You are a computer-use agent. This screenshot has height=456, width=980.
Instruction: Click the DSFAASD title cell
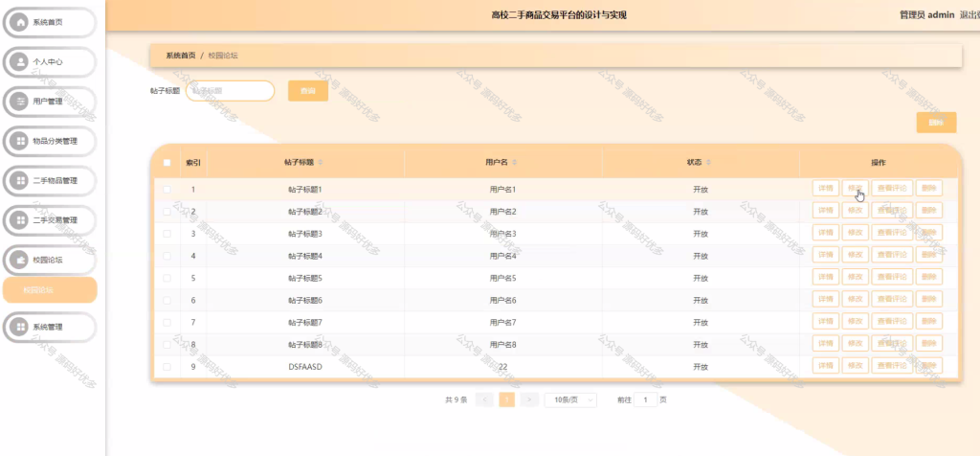(305, 367)
